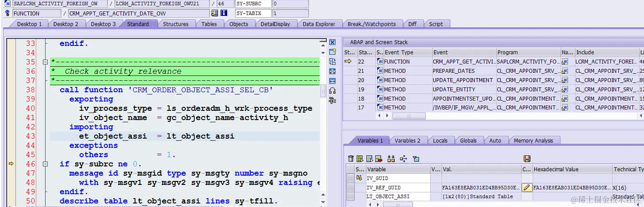The height and width of the screenshot is (207, 644).
Task: Click the pencil change icon for IV_REF_GUID
Action: tap(526, 188)
